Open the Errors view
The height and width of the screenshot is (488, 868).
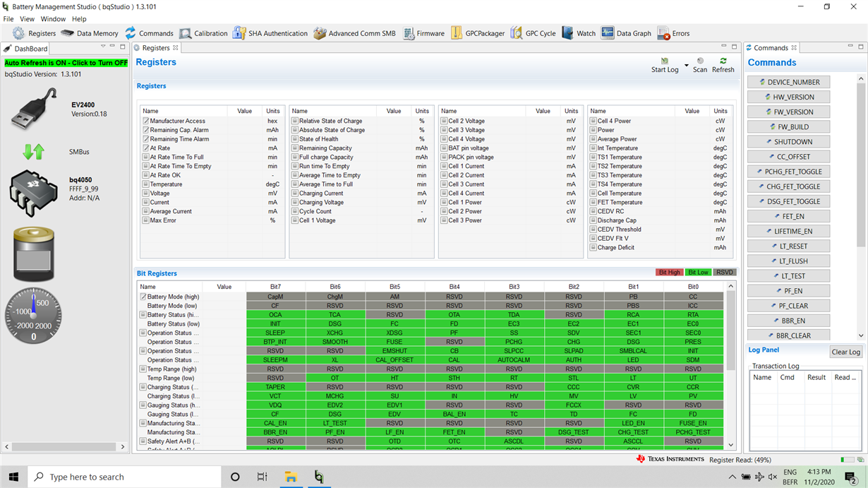point(673,33)
